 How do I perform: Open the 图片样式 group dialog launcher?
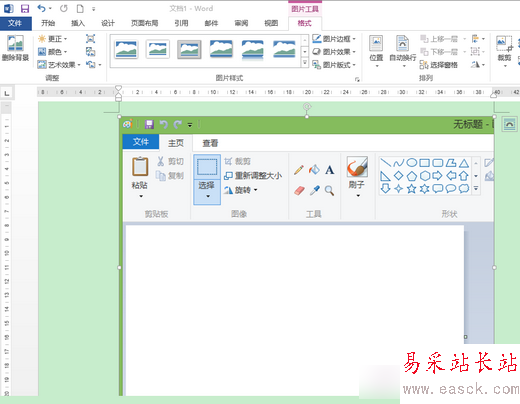click(x=357, y=79)
